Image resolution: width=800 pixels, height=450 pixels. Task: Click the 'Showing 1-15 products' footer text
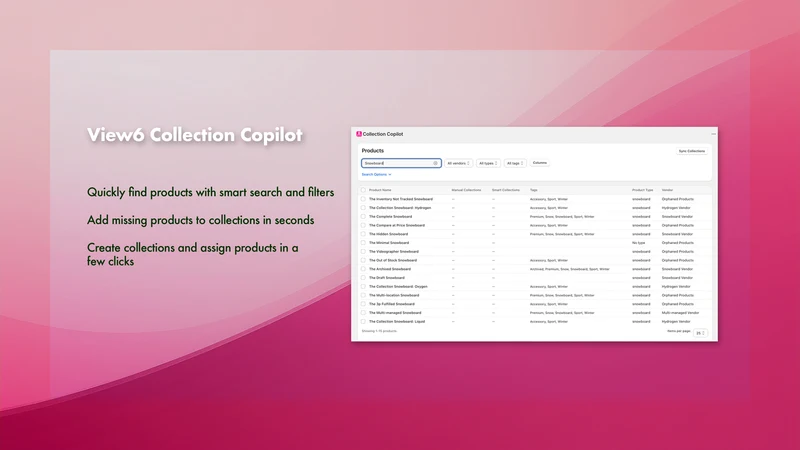tap(379, 331)
